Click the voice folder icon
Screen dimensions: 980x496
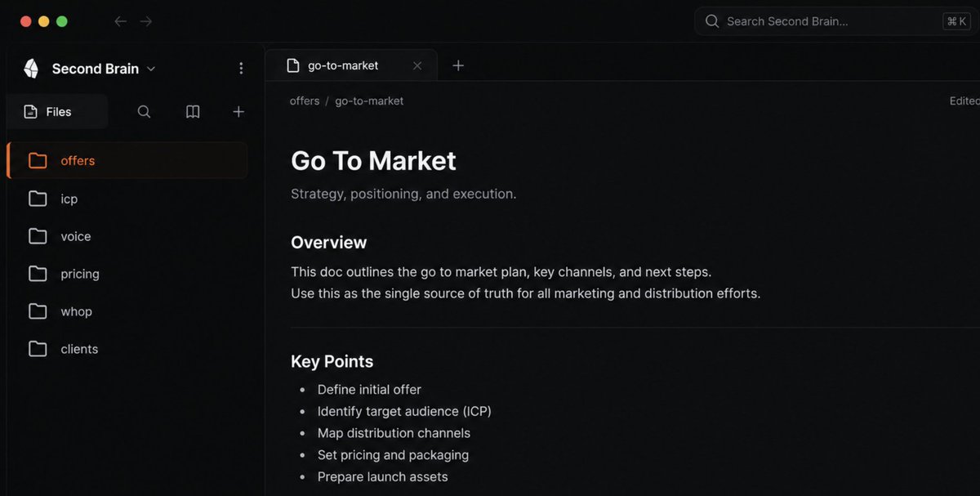38,236
